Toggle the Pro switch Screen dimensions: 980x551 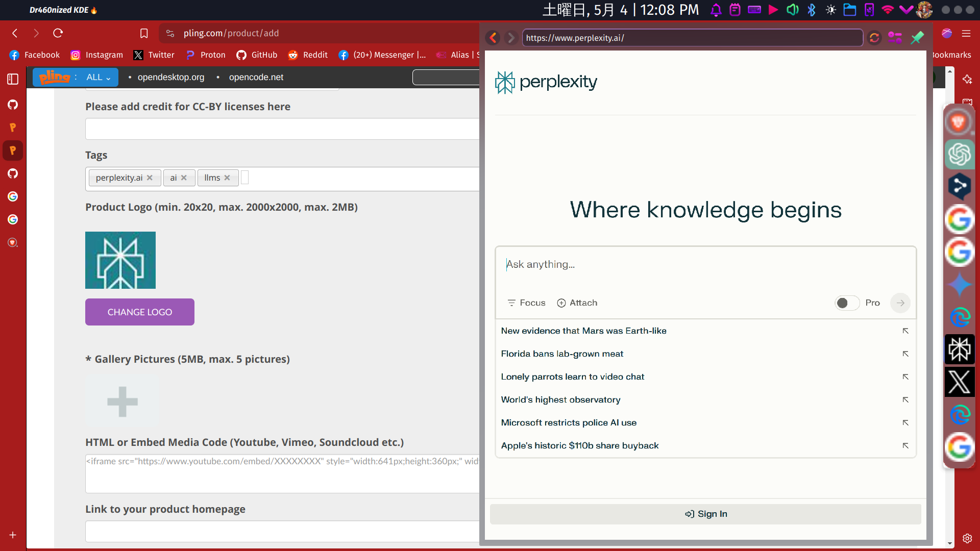847,303
